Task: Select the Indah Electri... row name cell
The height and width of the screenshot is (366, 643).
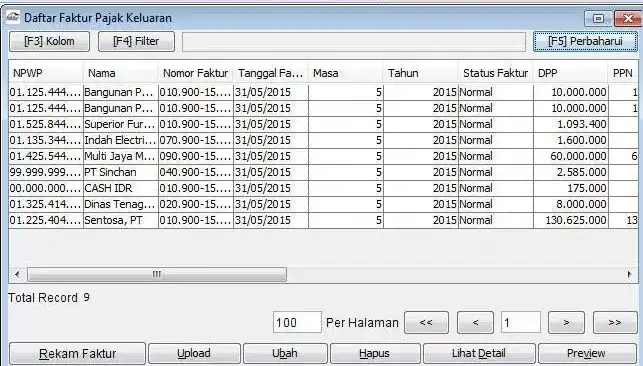Action: tap(121, 140)
